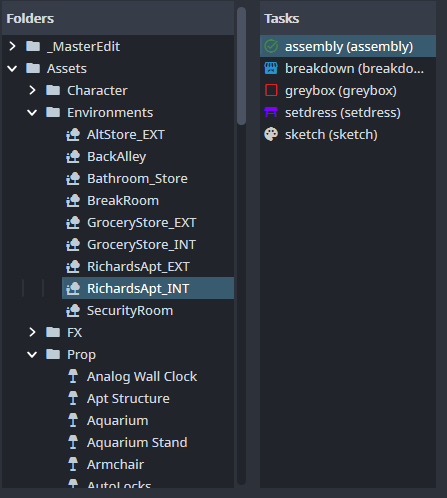Click the GroceryStore_INT environment icon
Screen dimensions: 447x498
(x=73, y=245)
